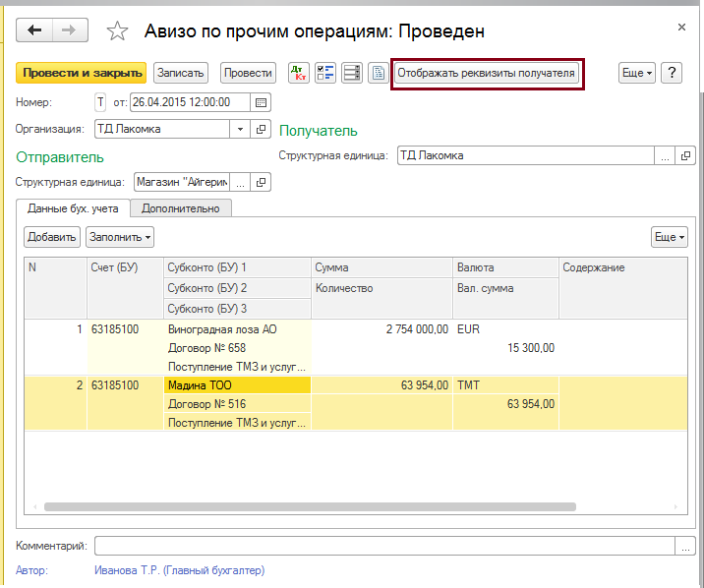Click the report icon before Отображать реквизиты
The image size is (704, 588).
378,73
